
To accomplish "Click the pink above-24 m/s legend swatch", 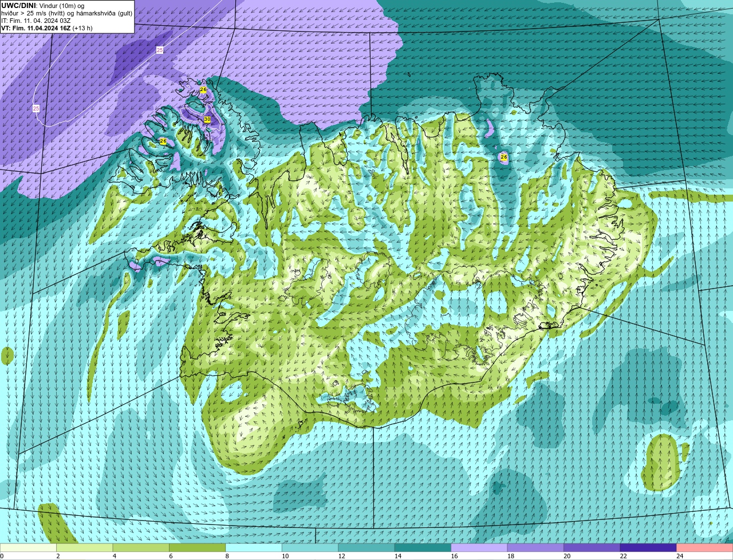I will point(705,547).
